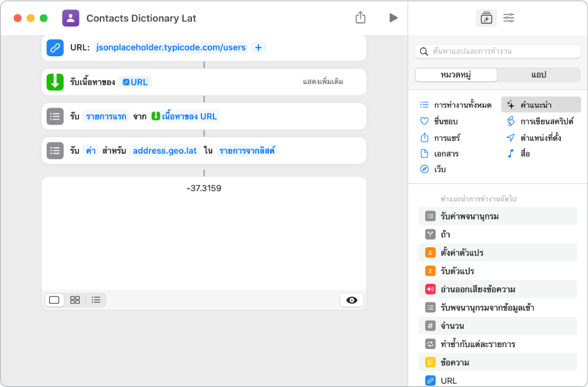
Task: Select the แอป tab
Action: [x=539, y=75]
